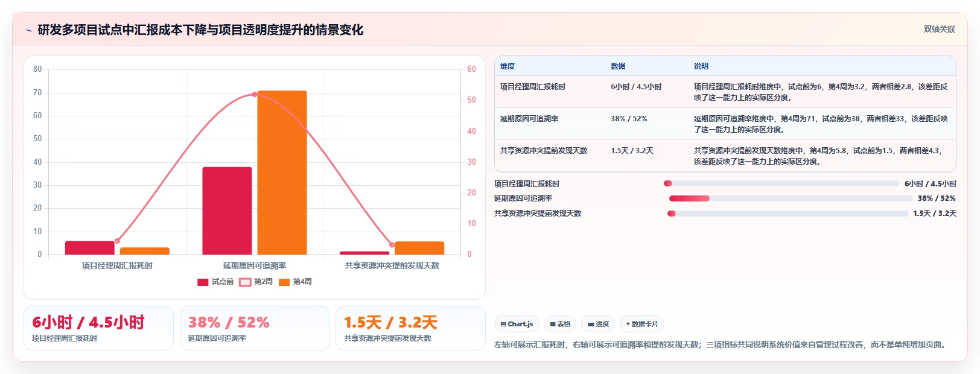Click the description text for 延期原因可追溯率 row
980x374 pixels.
click(821, 124)
